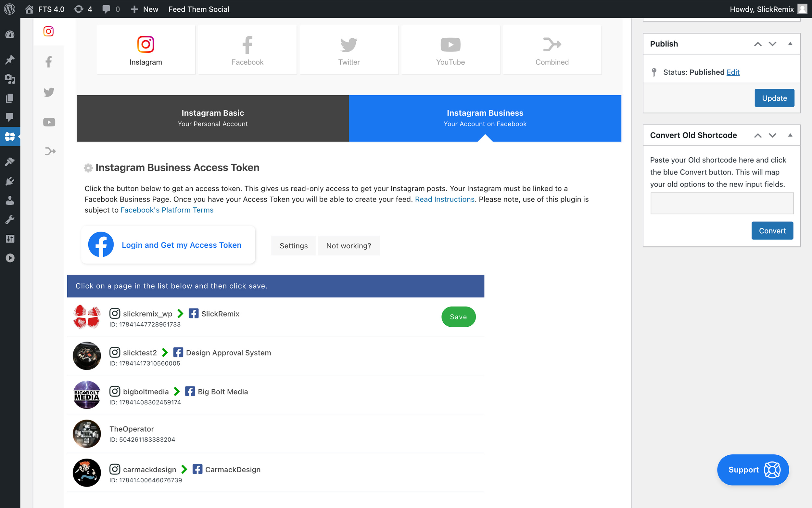Open Facebook's Platform Terms link
The image size is (812, 508).
click(167, 210)
